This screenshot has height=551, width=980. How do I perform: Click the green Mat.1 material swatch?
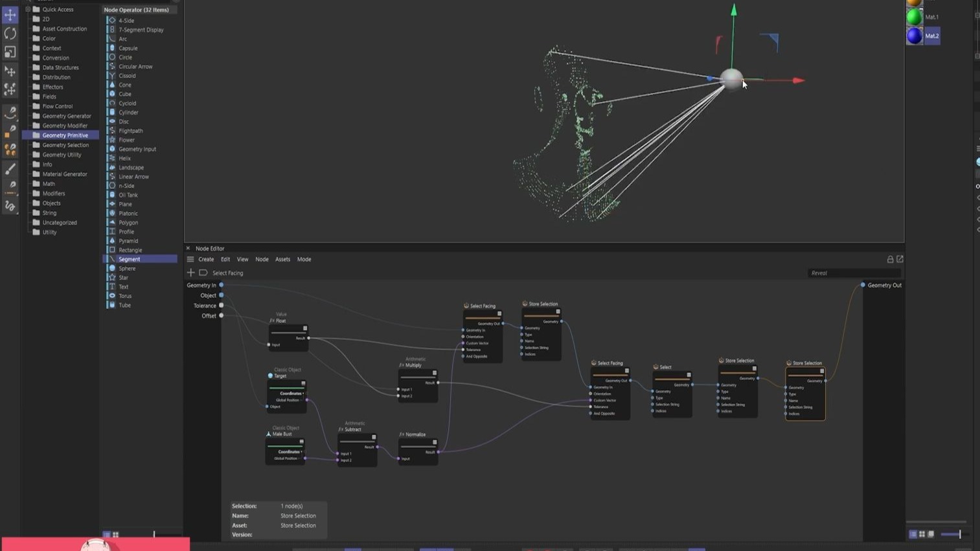click(914, 16)
